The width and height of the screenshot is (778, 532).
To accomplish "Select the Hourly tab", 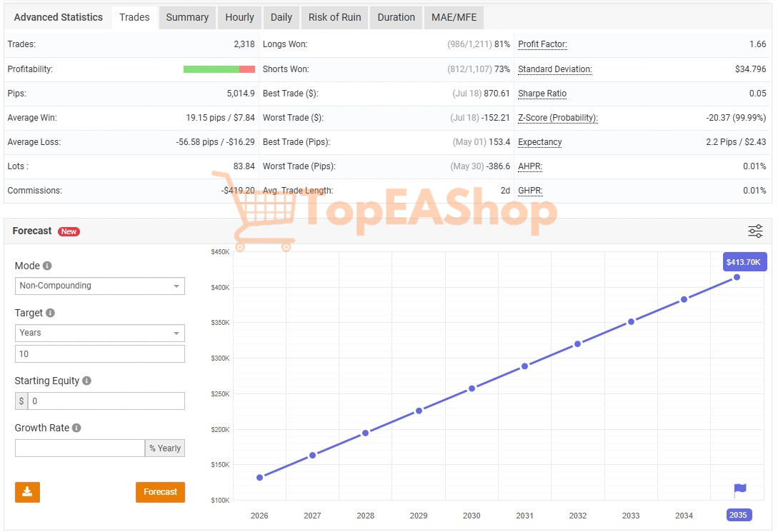I will coord(239,17).
